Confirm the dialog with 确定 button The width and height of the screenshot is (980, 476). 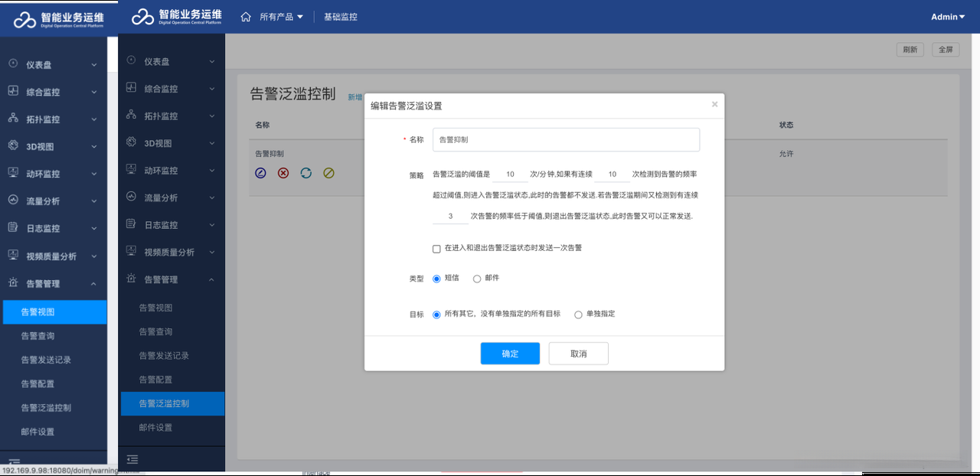pyautogui.click(x=510, y=353)
